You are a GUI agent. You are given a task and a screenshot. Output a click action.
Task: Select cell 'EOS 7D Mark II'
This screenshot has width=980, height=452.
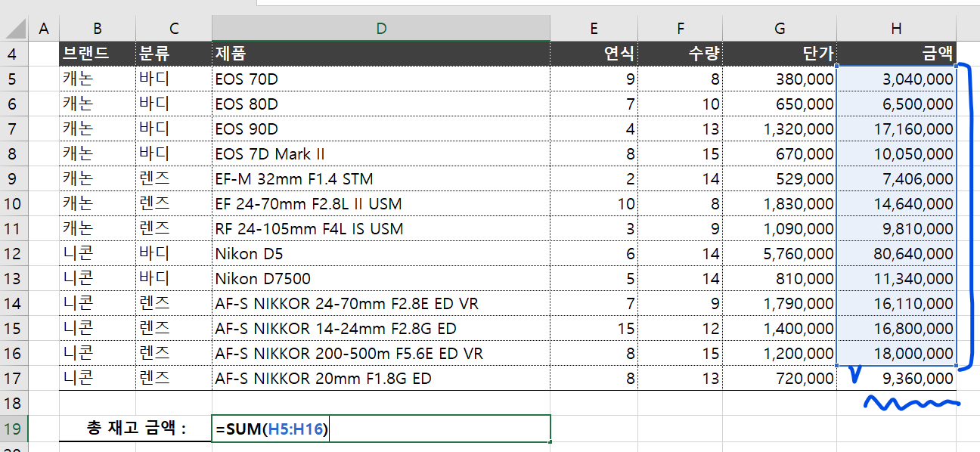[x=381, y=153]
